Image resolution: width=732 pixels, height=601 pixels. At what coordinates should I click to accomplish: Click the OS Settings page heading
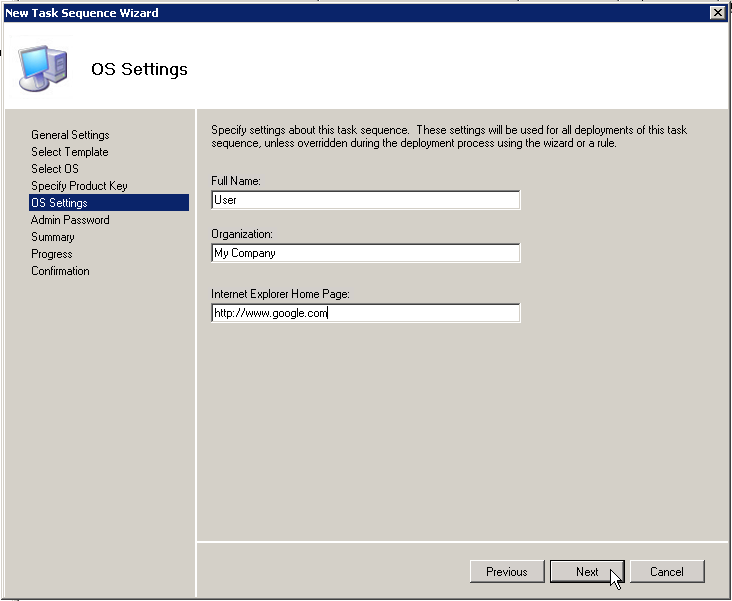139,70
